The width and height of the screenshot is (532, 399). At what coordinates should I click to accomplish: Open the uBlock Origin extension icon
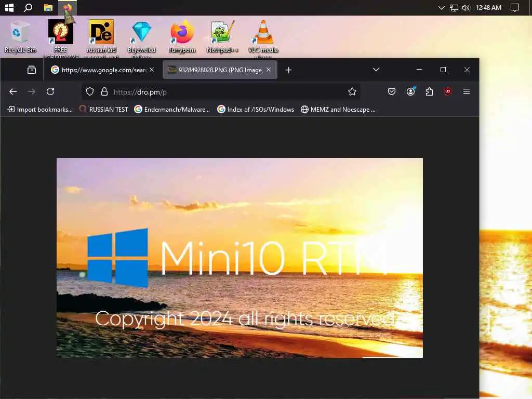(x=447, y=91)
